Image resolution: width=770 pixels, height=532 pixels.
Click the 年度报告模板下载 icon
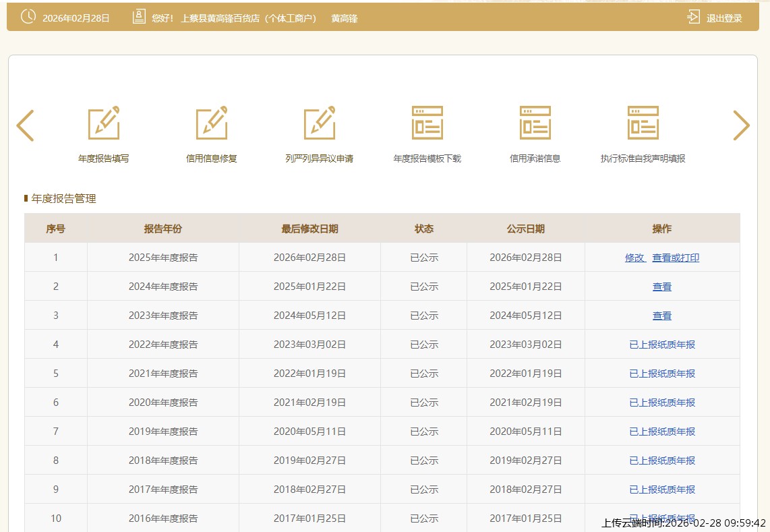coord(427,123)
